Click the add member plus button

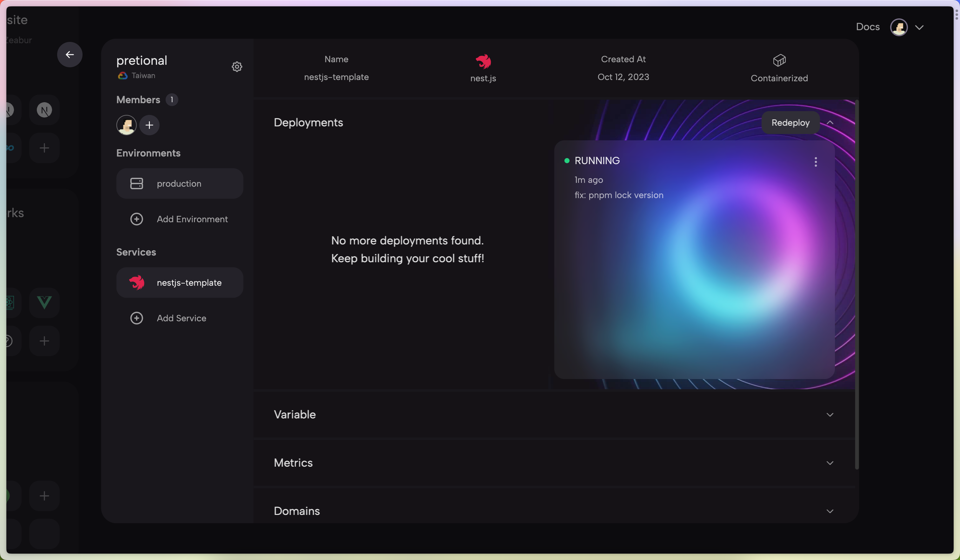pos(149,125)
